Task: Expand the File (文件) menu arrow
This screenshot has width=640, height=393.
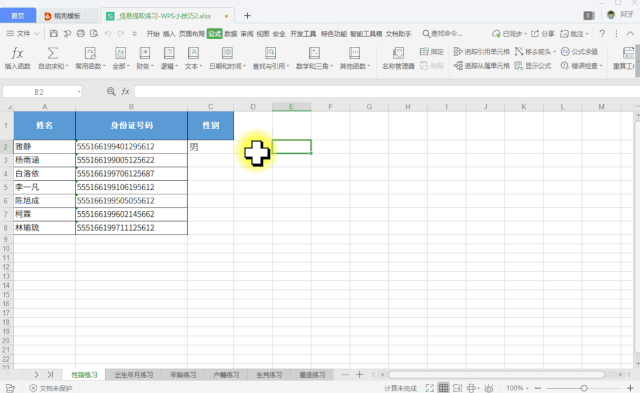Action: (x=36, y=33)
